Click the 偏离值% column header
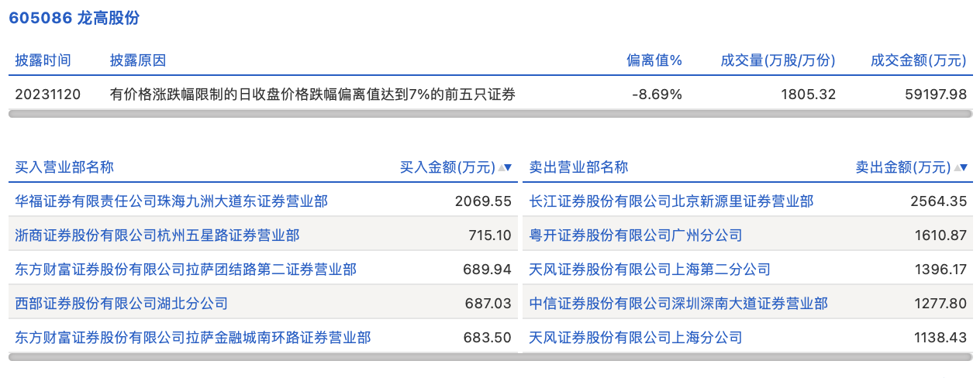This screenshot has height=378, width=980. [x=654, y=60]
